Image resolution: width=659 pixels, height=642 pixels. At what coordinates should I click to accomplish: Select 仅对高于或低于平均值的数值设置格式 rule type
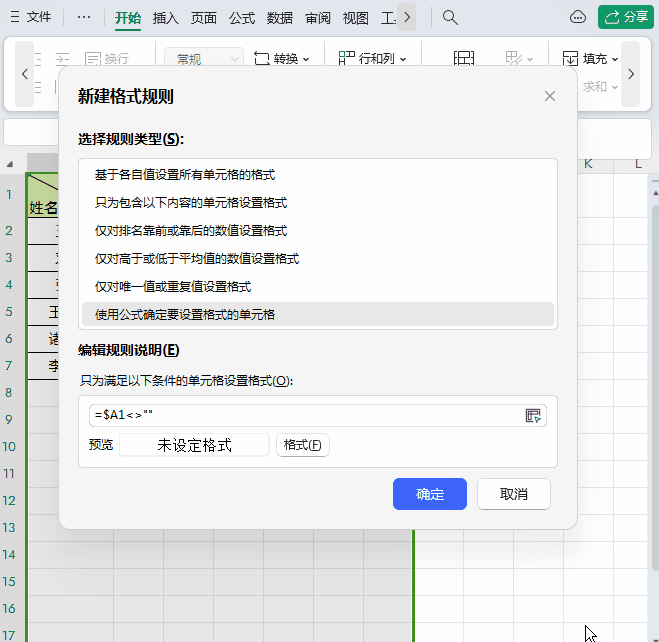tap(318, 259)
